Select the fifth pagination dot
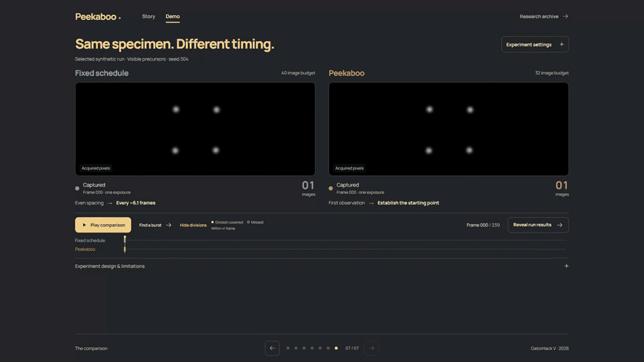Viewport: 644px width, 362px height. tap(320, 348)
